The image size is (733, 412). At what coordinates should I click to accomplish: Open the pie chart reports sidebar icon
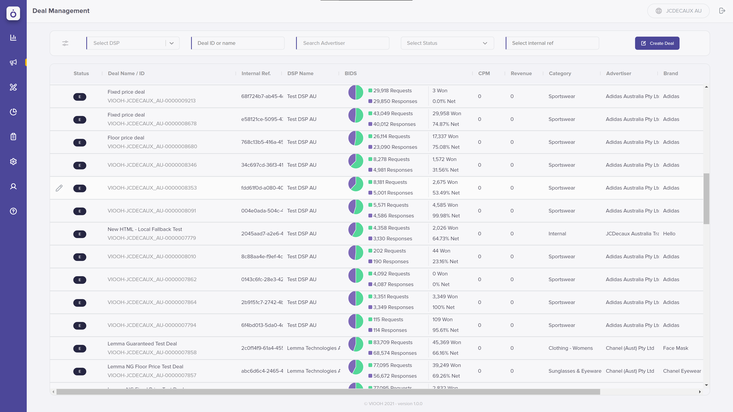pos(13,112)
